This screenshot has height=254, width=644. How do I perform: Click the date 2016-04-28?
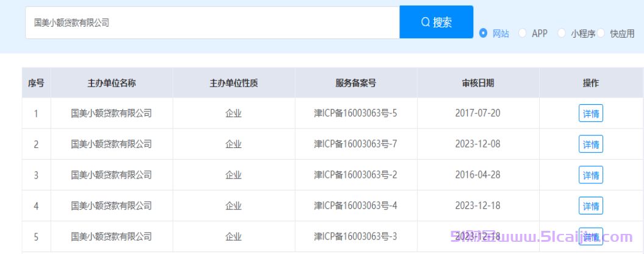tap(478, 175)
